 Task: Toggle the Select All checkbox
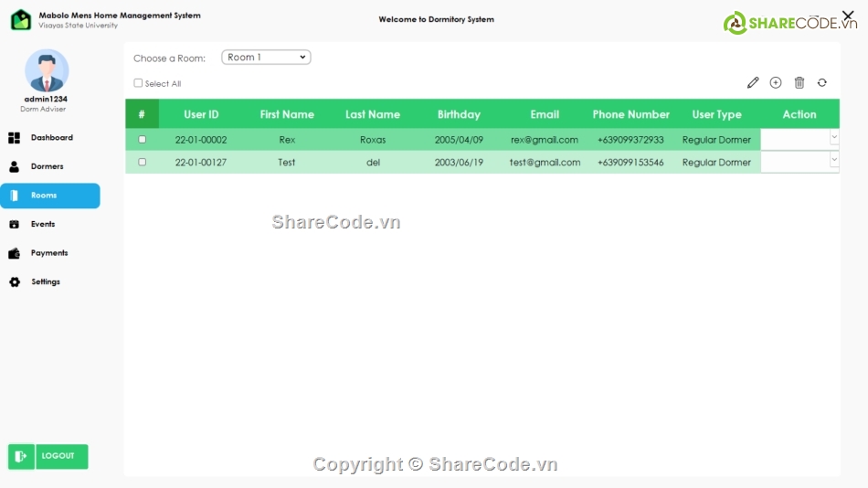[x=138, y=83]
